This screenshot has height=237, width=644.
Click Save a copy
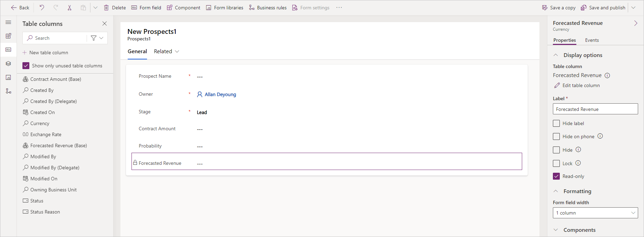[x=559, y=8]
